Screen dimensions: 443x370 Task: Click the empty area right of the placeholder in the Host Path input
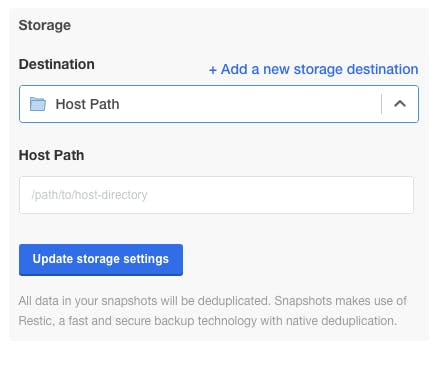tap(280, 195)
